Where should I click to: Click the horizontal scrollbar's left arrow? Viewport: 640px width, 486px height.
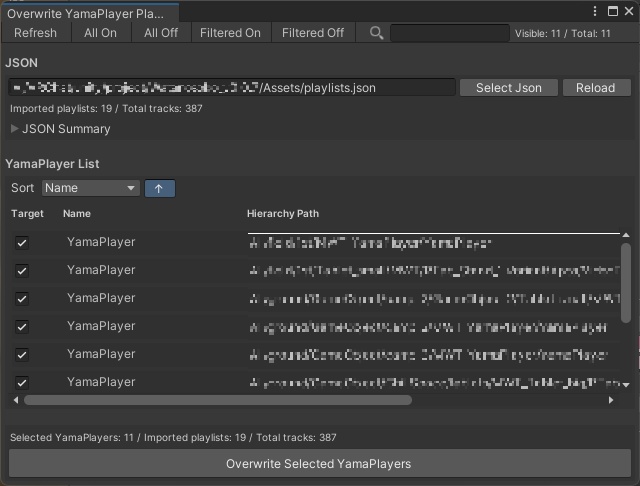16,400
